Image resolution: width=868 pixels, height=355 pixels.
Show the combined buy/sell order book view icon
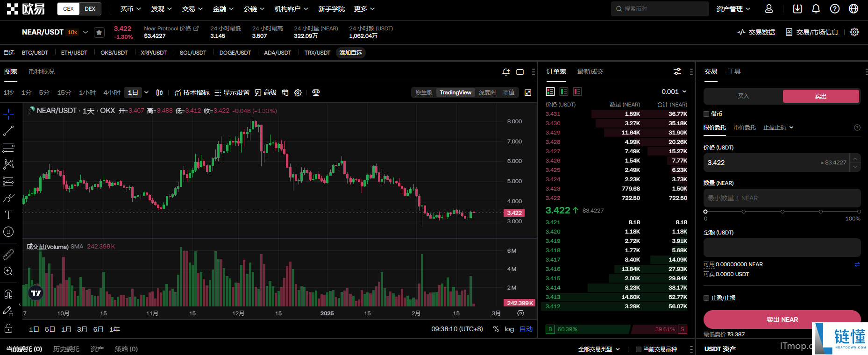pyautogui.click(x=550, y=92)
